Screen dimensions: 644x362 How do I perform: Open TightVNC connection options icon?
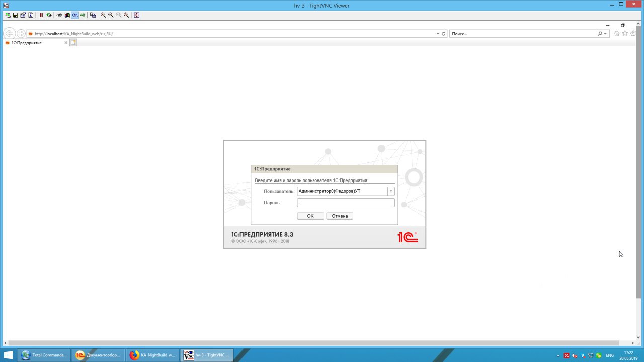tap(23, 15)
